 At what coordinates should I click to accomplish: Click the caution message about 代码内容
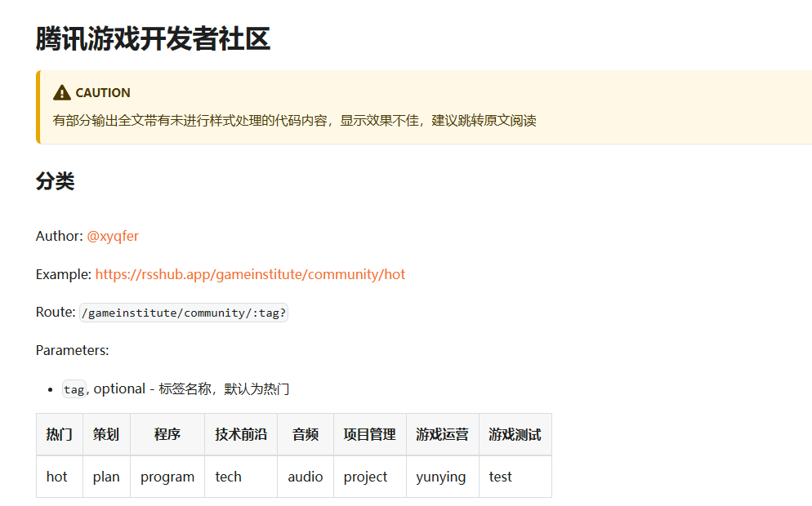tap(294, 121)
